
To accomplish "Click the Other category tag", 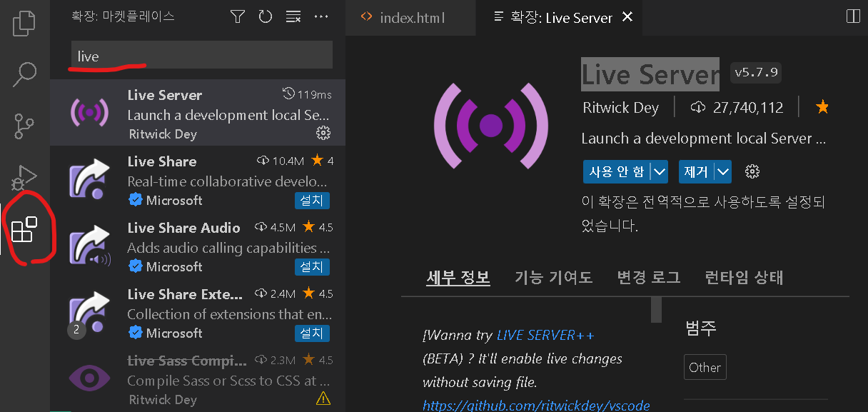I will tap(705, 368).
